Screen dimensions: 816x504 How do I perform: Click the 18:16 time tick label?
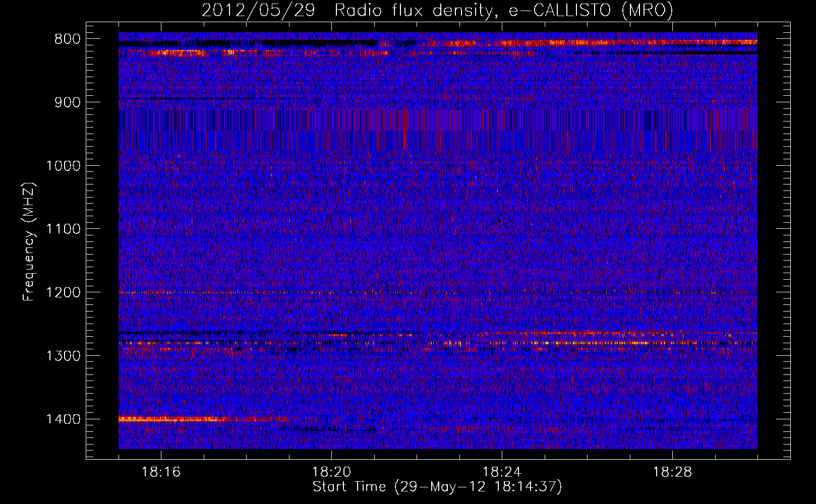(161, 472)
